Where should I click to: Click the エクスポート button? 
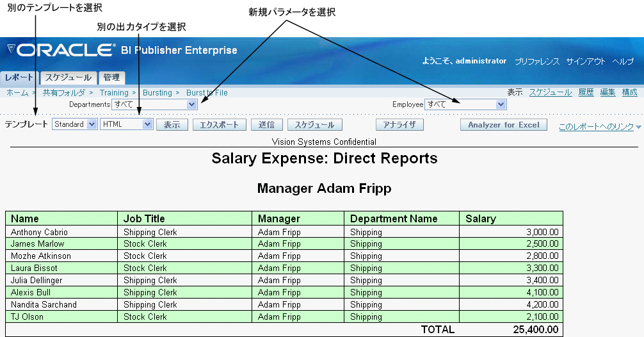(220, 124)
